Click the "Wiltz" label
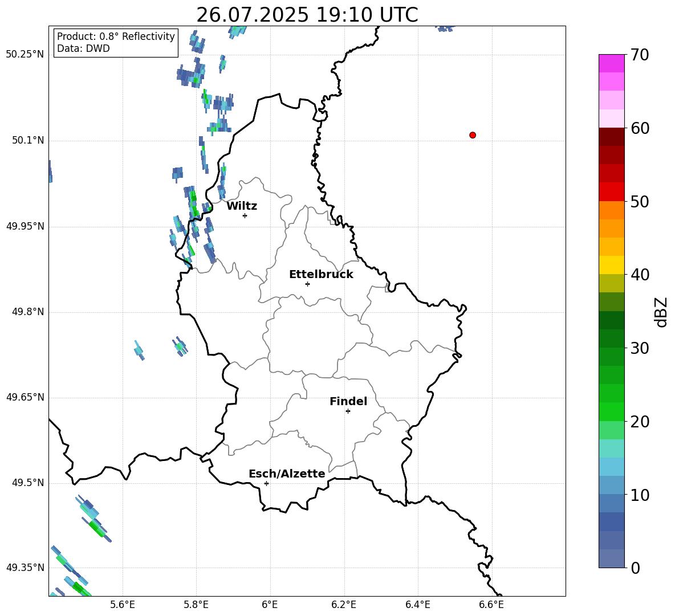675x616 pixels. 242,206
